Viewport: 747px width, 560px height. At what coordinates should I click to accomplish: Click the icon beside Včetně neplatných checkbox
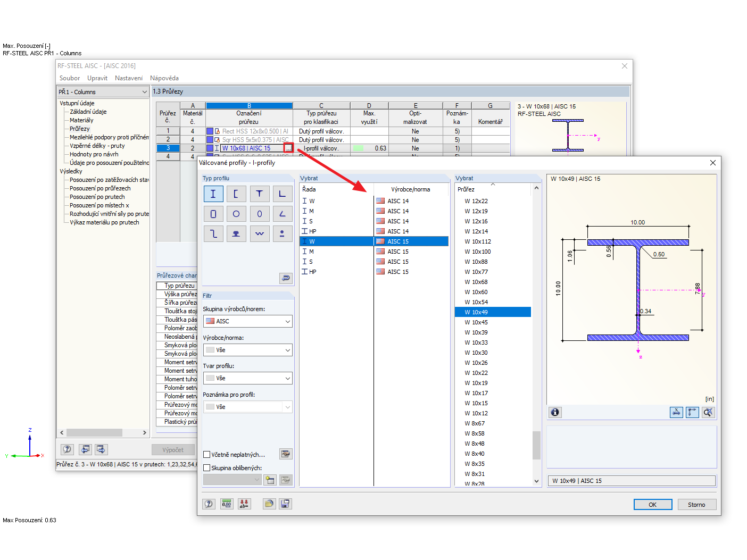tap(286, 454)
